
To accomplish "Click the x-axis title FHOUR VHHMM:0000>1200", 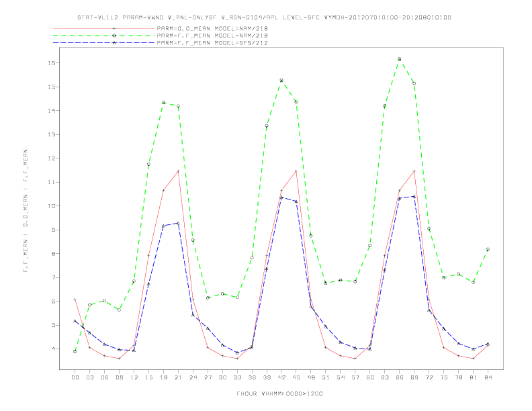I will point(279,394).
